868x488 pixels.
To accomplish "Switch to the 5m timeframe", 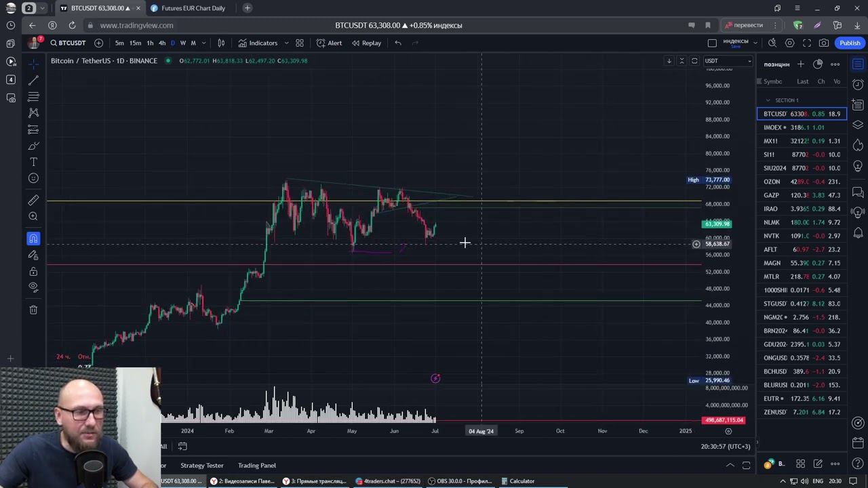I will (x=119, y=43).
